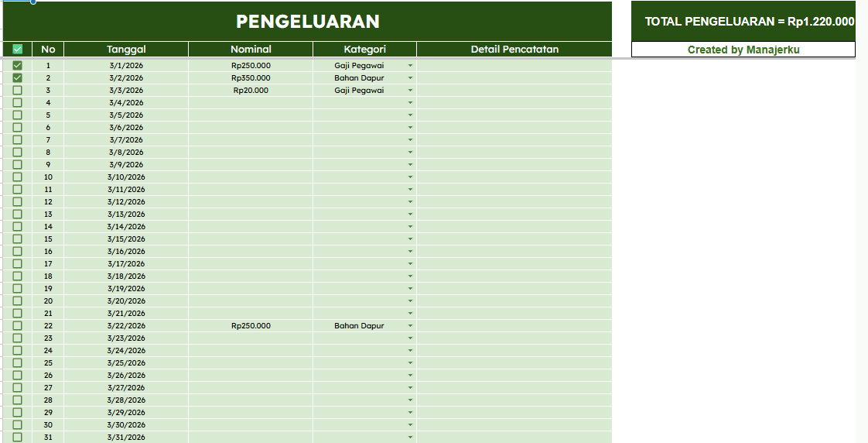Screen dimensions: 868x443
Task: Click the date cell 3/22/2026
Action: tap(126, 325)
